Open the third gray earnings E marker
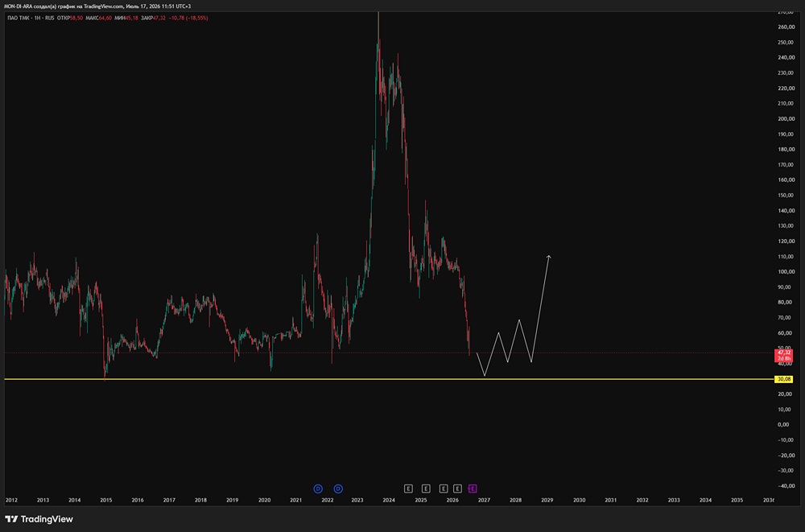Viewport: 805px width, 532px height. (x=444, y=489)
